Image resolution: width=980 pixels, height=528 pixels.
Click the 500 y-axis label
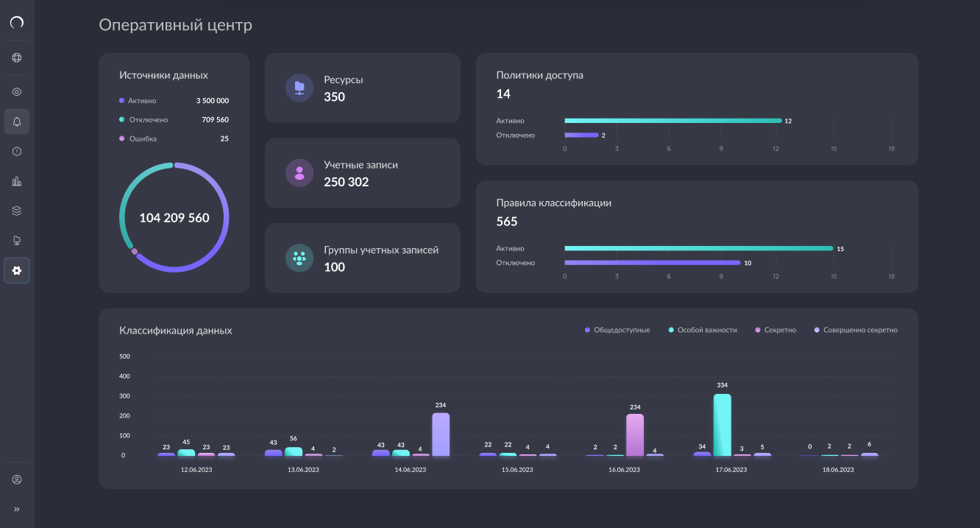tap(124, 356)
